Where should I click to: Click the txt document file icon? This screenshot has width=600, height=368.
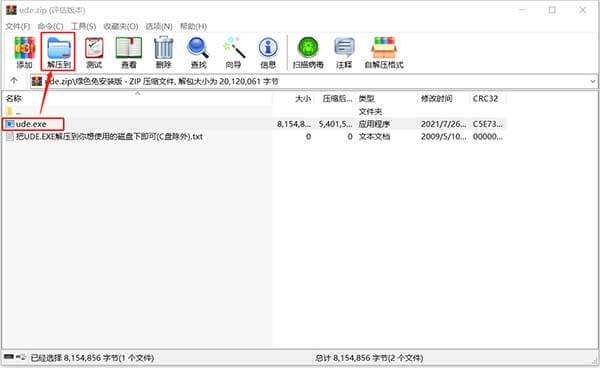[10, 137]
